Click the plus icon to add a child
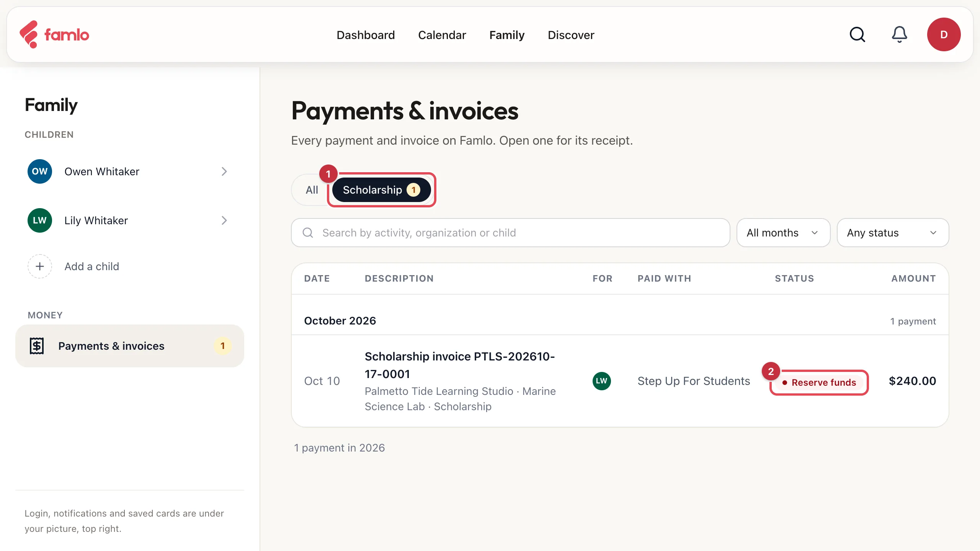The width and height of the screenshot is (980, 551). (x=39, y=266)
